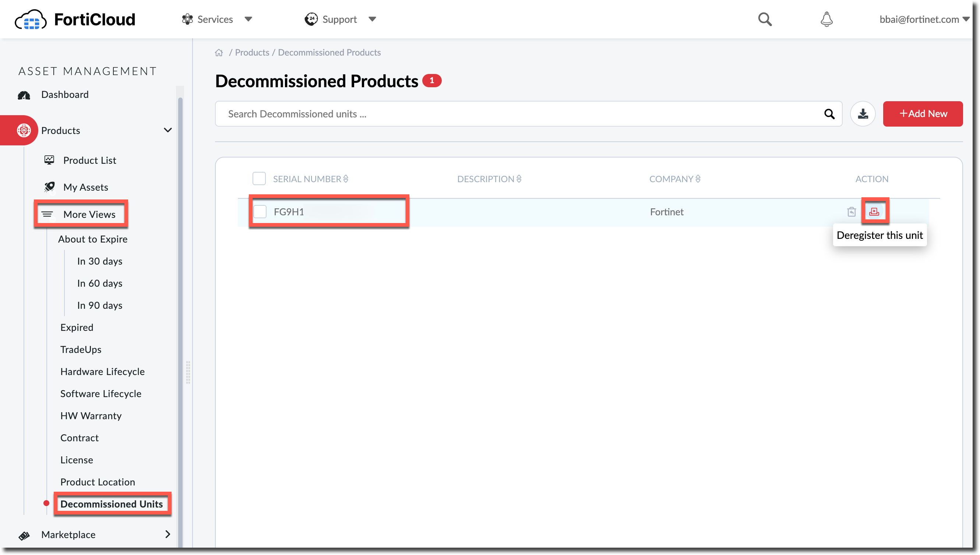Sort by Company column
This screenshot has width=980, height=555.
point(675,179)
